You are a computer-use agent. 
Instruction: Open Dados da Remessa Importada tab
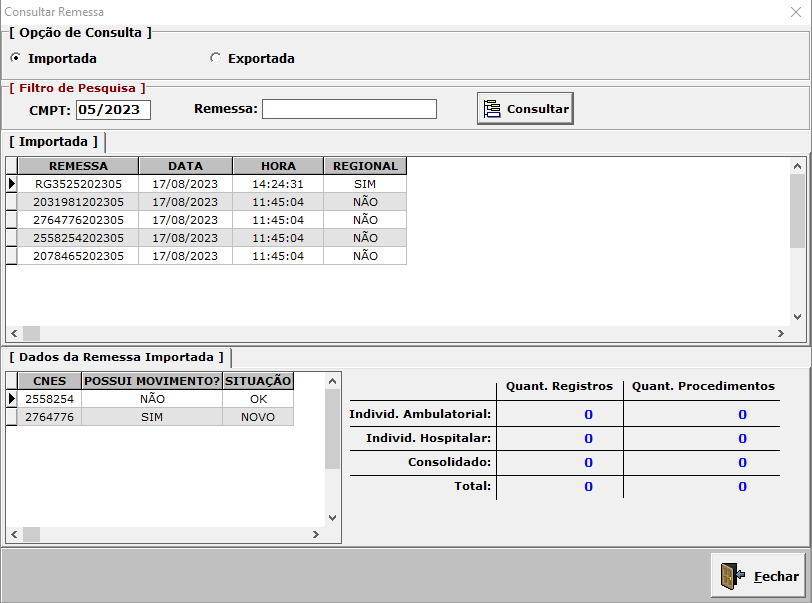(x=117, y=357)
